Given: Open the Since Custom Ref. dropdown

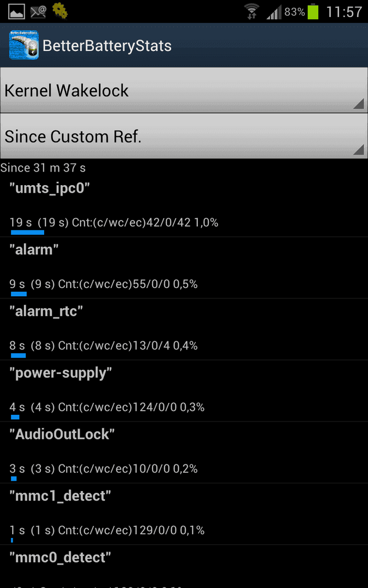Looking at the screenshot, I should tap(184, 136).
